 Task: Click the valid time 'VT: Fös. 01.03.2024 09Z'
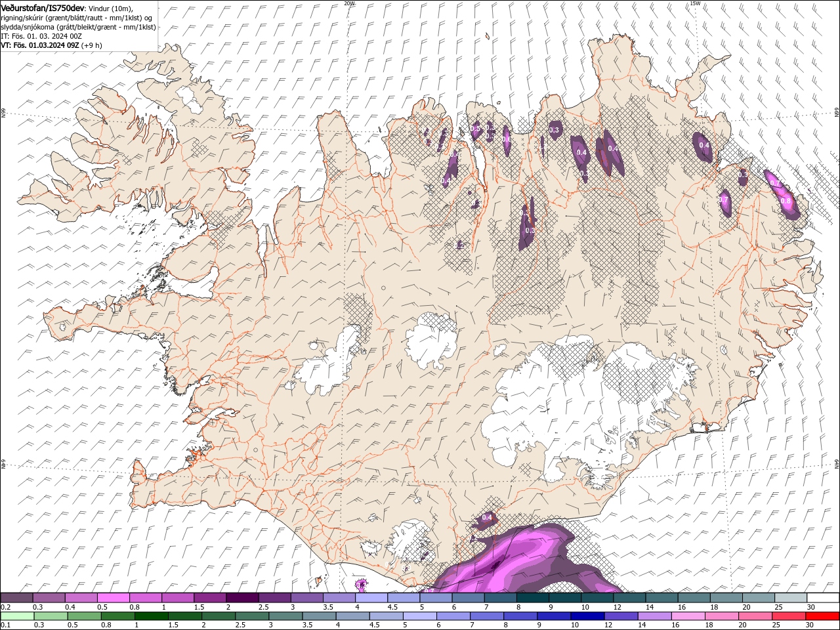pos(40,45)
